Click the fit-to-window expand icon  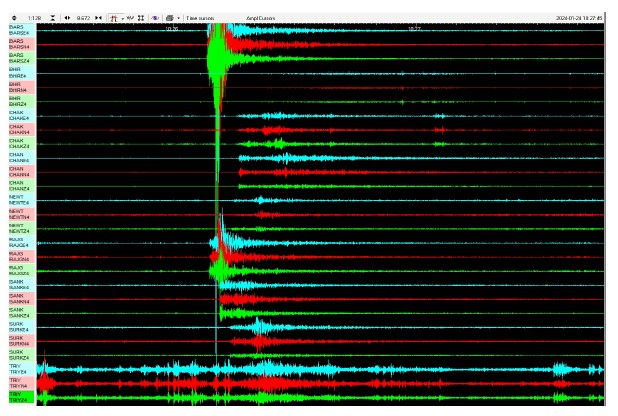[x=141, y=18]
